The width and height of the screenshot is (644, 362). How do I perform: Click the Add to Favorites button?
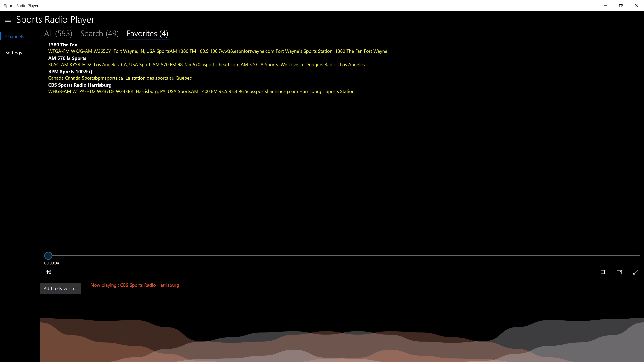click(x=61, y=288)
